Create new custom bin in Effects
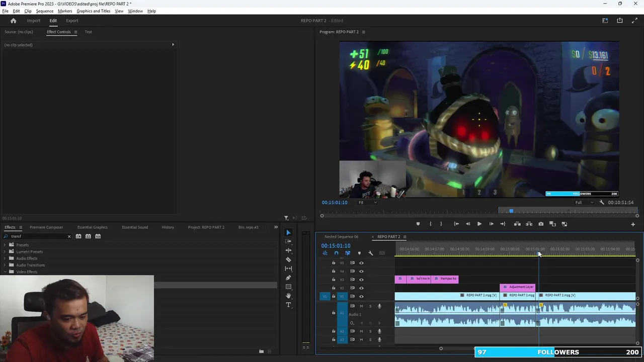644x362 pixels. point(262,351)
